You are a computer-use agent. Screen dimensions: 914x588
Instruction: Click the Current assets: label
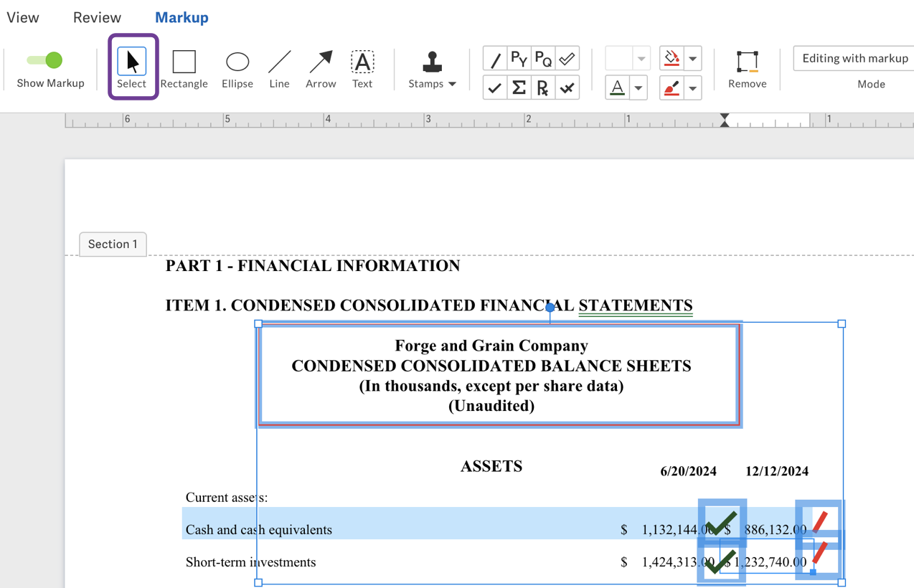point(227,498)
